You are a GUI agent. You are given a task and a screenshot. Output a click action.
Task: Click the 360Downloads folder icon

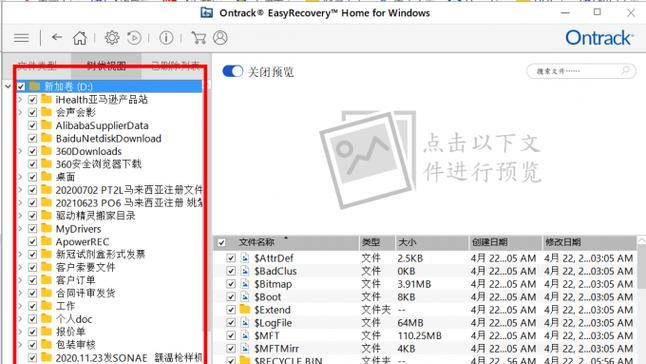[47, 151]
